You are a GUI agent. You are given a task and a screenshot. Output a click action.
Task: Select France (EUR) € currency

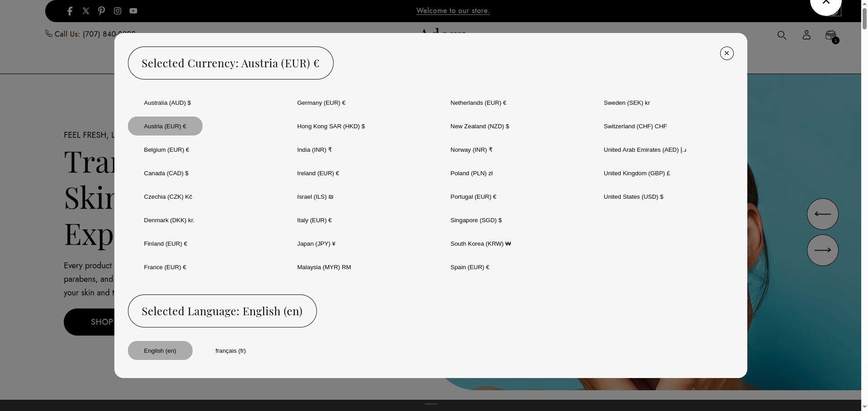(165, 267)
